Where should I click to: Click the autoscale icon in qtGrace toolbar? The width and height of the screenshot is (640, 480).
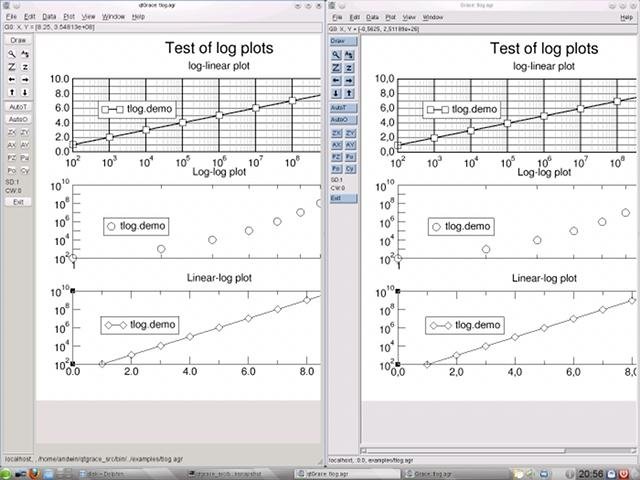25,54
